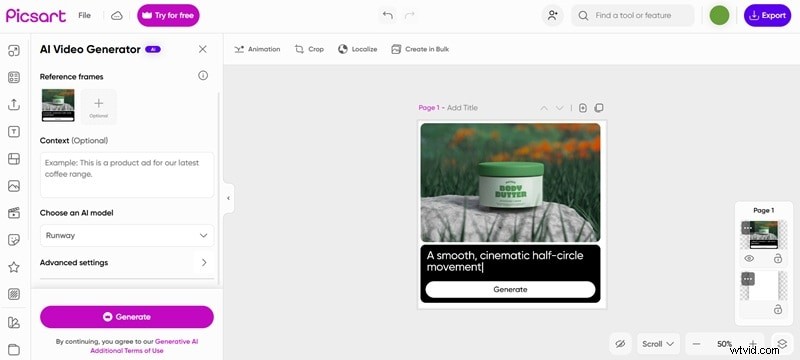800x360 pixels.
Task: Open the star favorites icon in sidebar
Action: [14, 267]
